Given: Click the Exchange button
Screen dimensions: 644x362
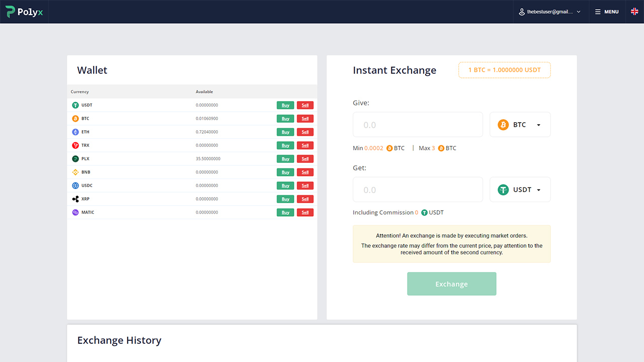Looking at the screenshot, I should pos(451,284).
